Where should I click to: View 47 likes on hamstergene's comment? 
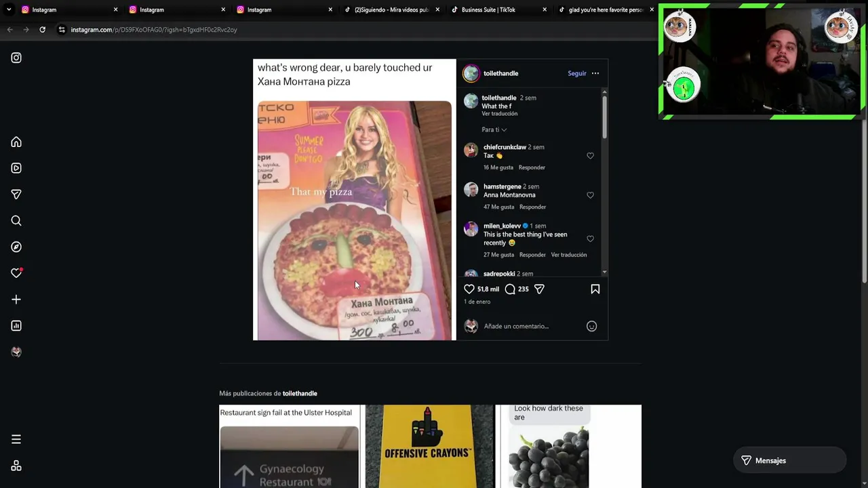pos(499,207)
